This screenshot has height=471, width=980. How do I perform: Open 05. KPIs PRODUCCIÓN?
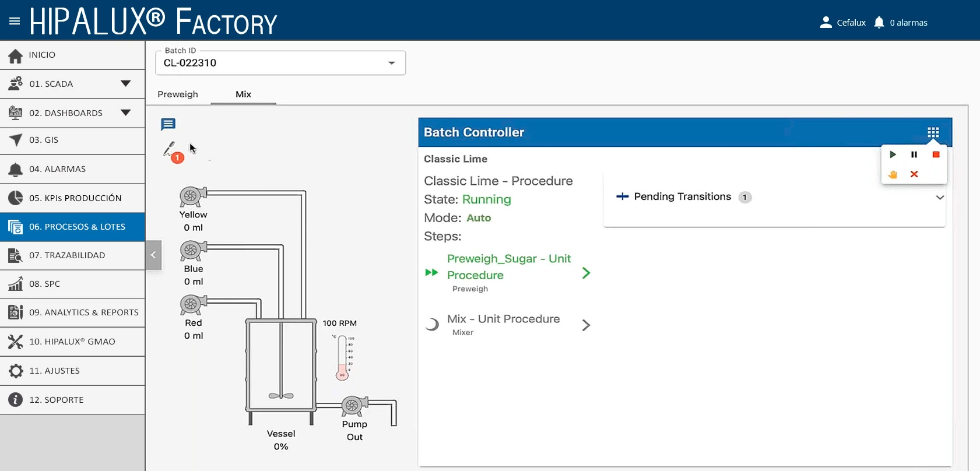coord(72,198)
